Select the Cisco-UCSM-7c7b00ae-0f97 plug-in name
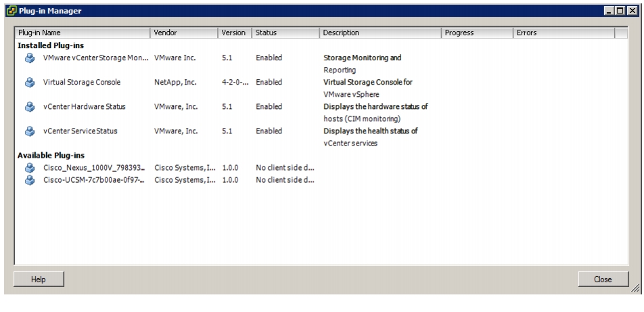This screenshot has width=644, height=312. [94, 180]
